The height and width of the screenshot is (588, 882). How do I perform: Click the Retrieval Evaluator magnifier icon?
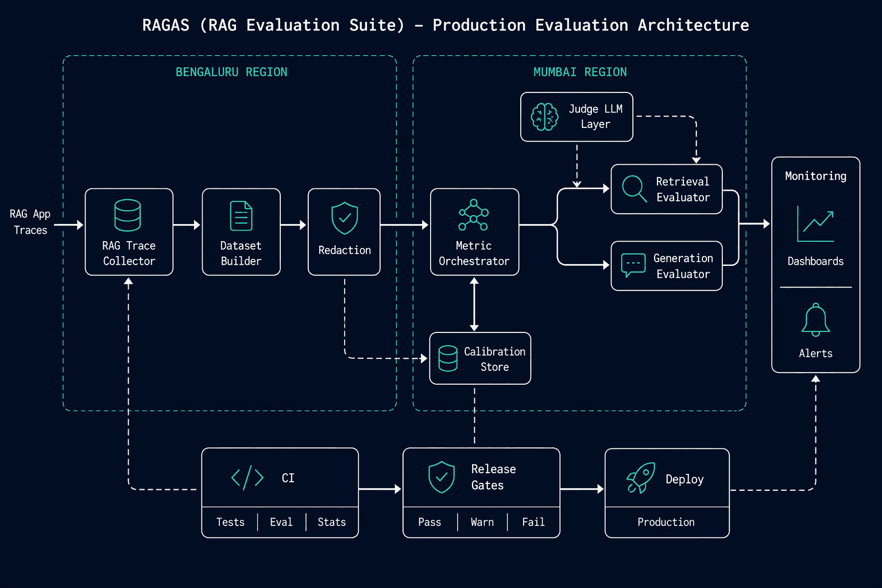pos(635,188)
